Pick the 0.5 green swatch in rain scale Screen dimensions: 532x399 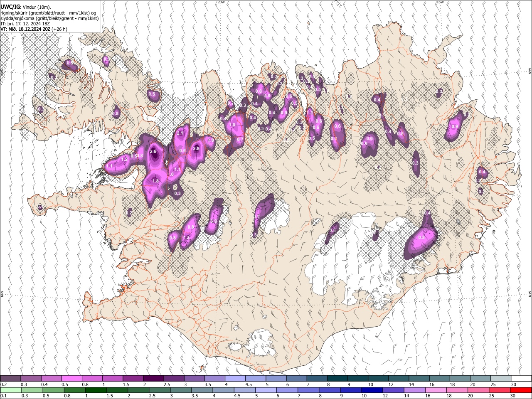point(53,390)
